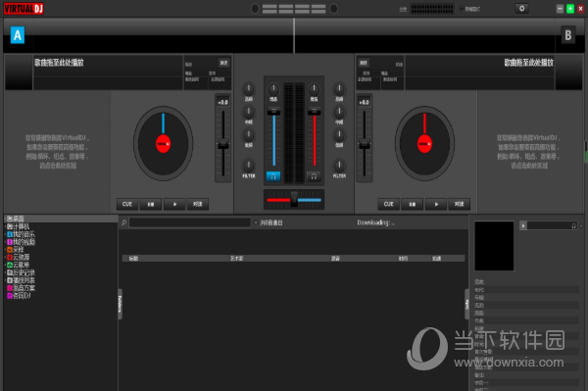Click the CUE button on right deck
Screen dimensions: 588x391
pyautogui.click(x=388, y=204)
